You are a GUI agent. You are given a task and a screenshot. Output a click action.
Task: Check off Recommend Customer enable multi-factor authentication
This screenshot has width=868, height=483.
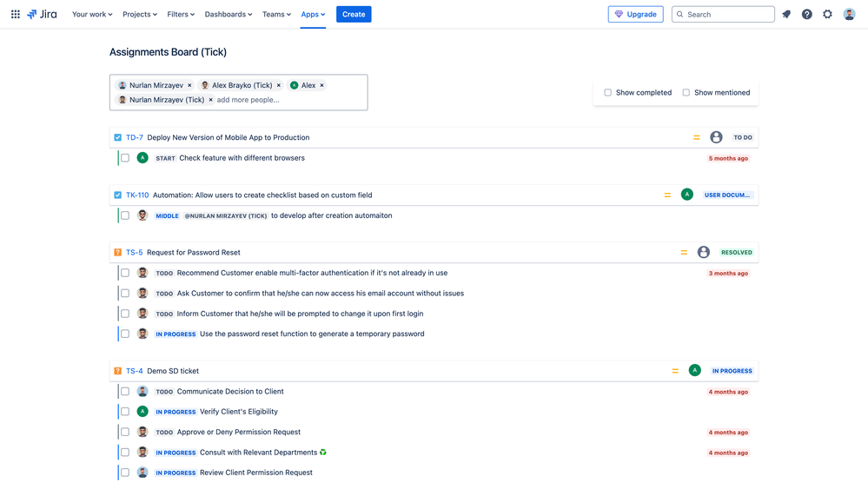125,273
